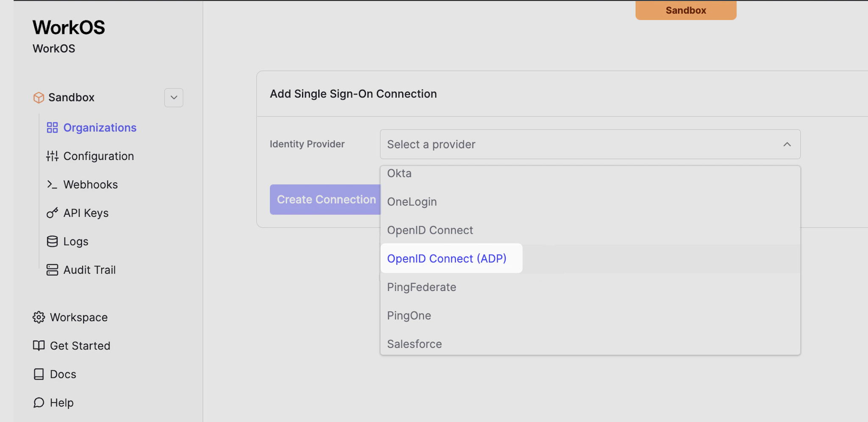Click the Webhooks terminal icon
Image resolution: width=868 pixels, height=422 pixels.
coord(52,184)
